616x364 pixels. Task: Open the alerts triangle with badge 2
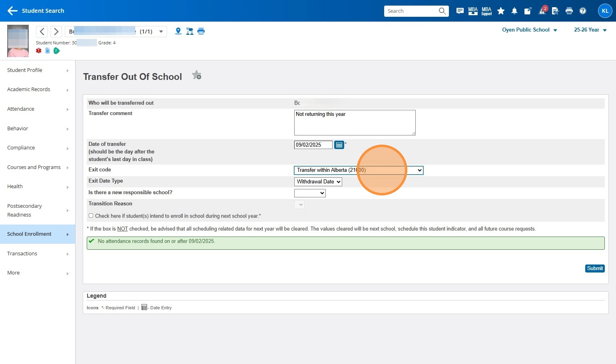(x=542, y=11)
